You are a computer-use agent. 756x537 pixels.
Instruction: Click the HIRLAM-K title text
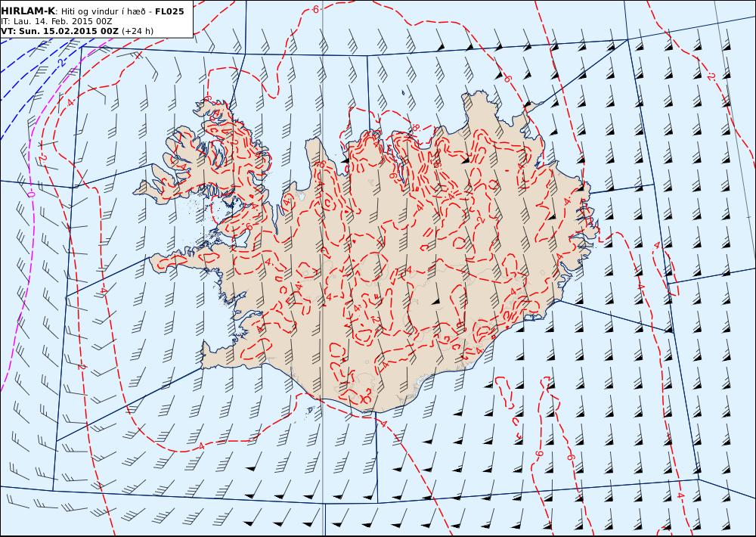coord(28,11)
